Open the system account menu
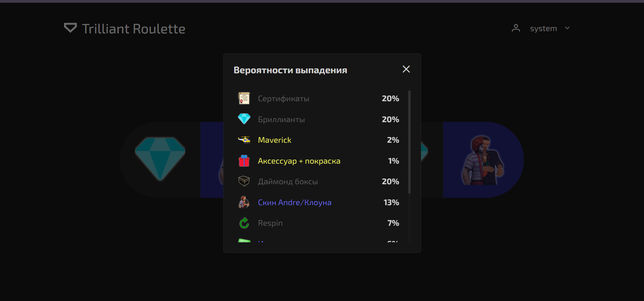This screenshot has height=301, width=644. [x=541, y=28]
